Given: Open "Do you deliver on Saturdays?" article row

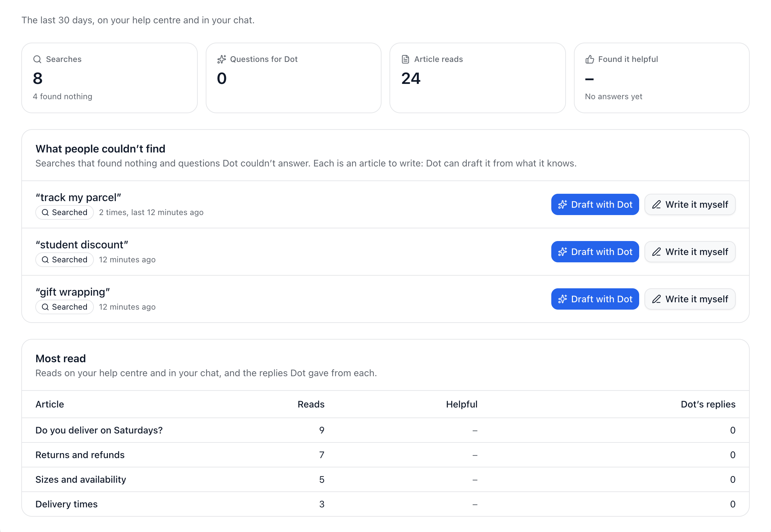Looking at the screenshot, I should click(385, 430).
